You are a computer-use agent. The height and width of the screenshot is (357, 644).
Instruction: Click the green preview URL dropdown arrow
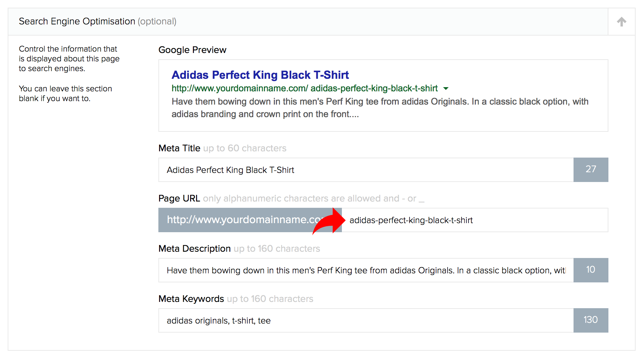(x=445, y=89)
